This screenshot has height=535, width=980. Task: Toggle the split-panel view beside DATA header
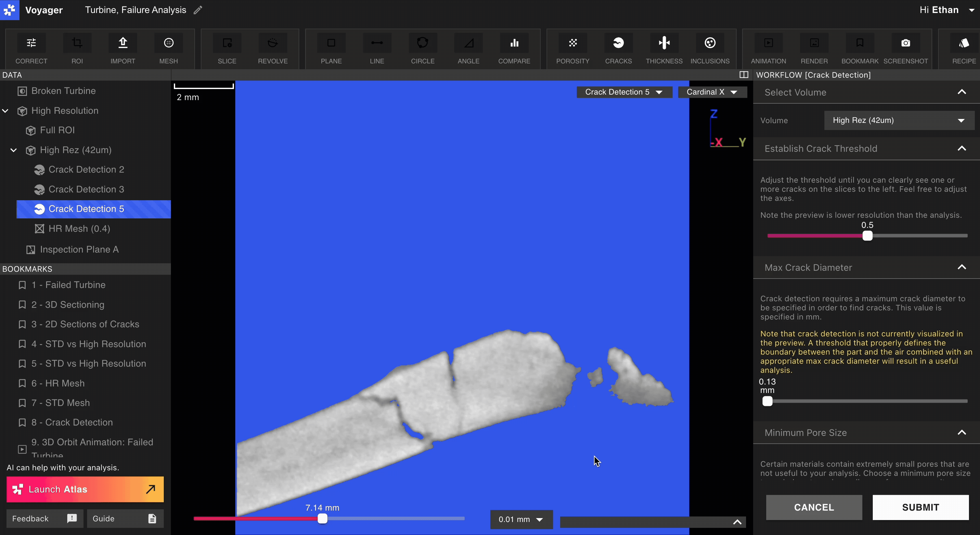[743, 75]
